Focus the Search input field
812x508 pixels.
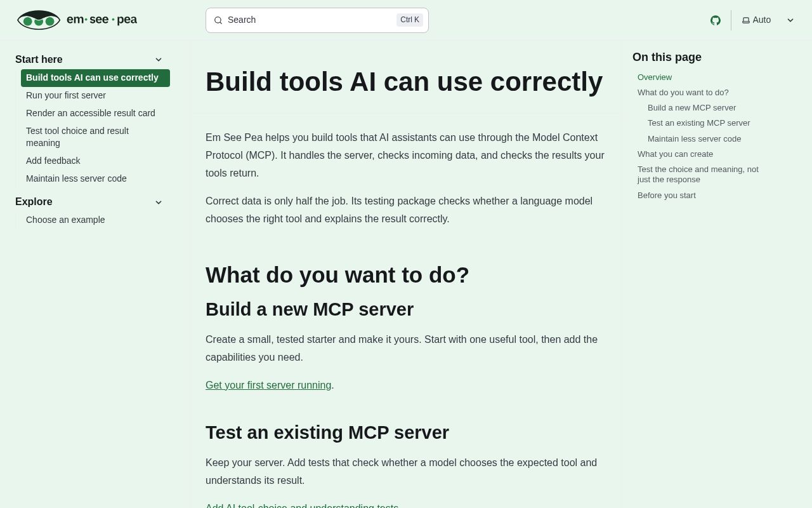click(x=317, y=20)
